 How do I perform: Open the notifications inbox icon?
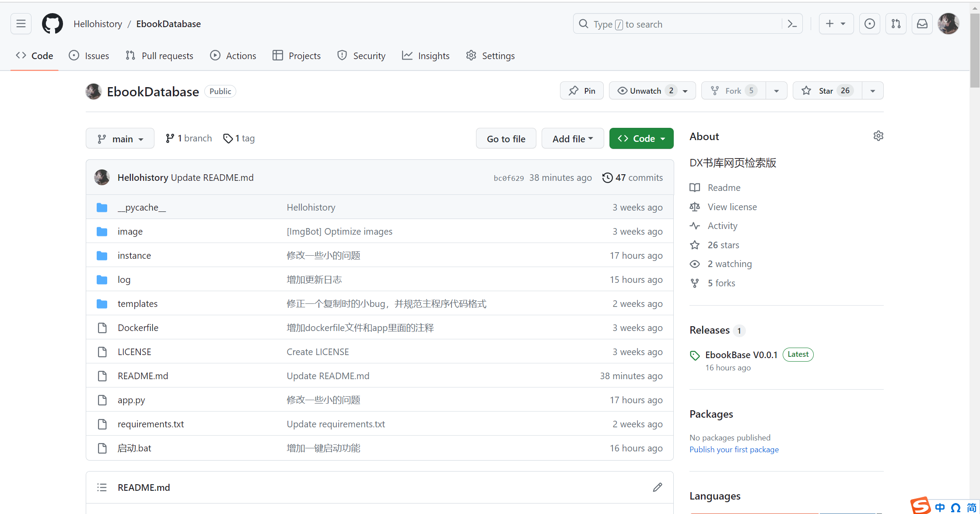[922, 24]
